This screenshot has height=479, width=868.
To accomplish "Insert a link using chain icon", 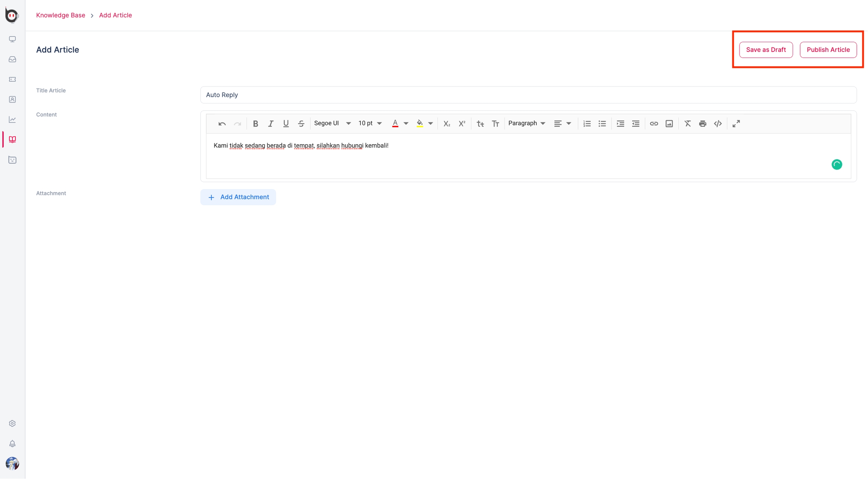I will [x=654, y=124].
